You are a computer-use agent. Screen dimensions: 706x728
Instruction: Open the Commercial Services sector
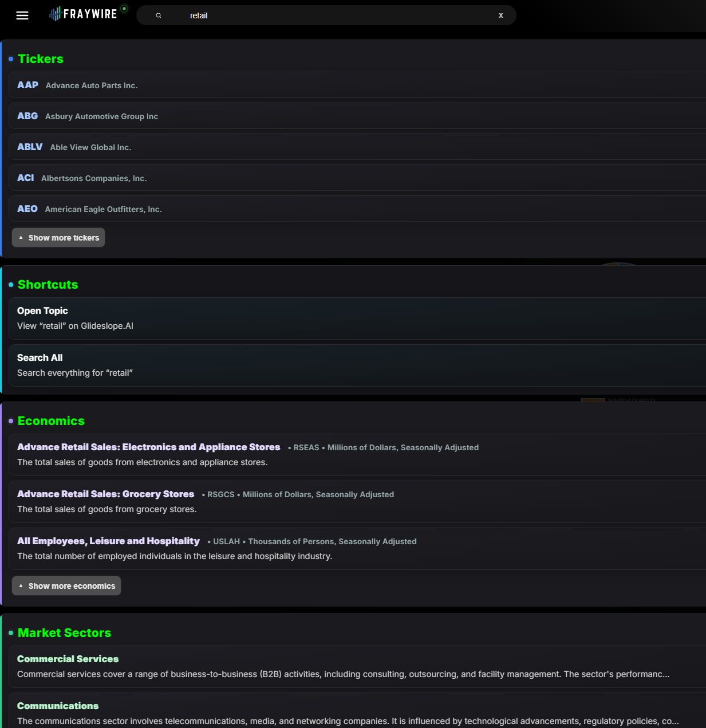click(x=68, y=659)
